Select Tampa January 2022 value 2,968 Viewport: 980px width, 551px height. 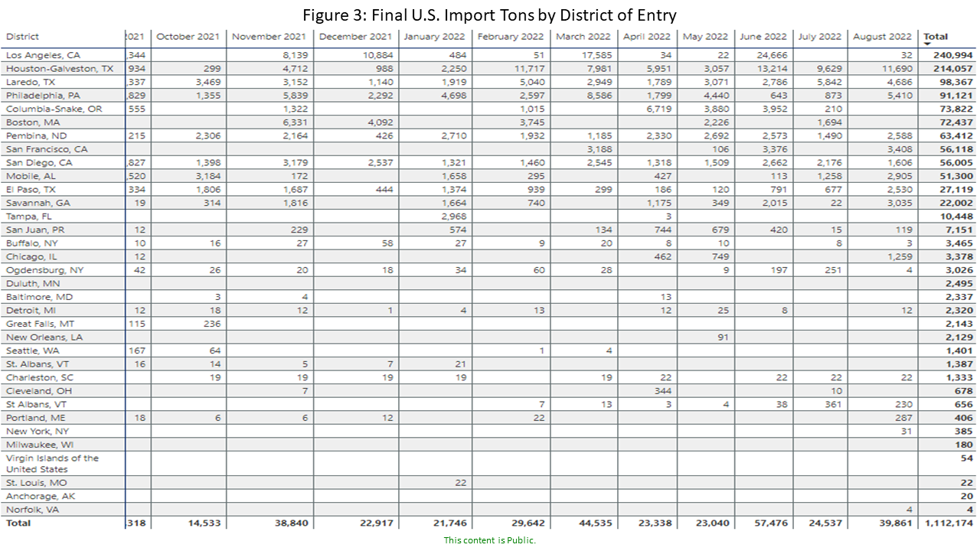[453, 216]
